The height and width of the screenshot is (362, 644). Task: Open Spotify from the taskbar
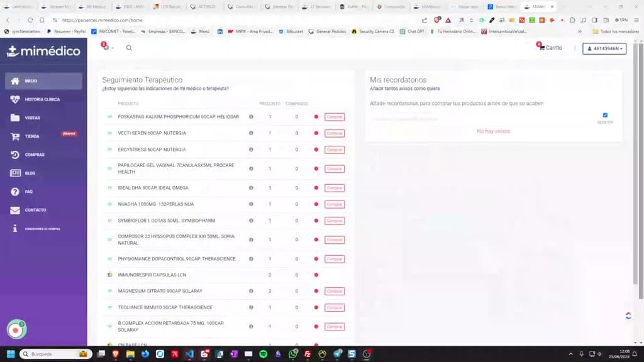click(x=264, y=354)
